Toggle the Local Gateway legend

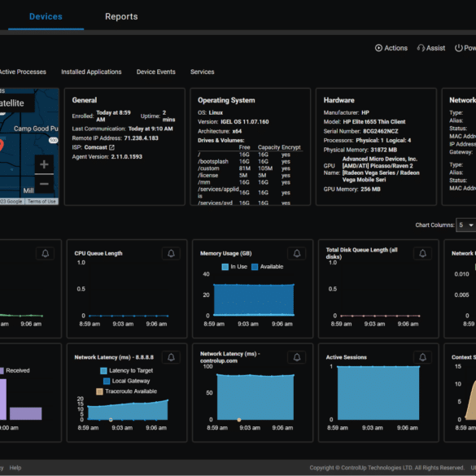[127, 381]
